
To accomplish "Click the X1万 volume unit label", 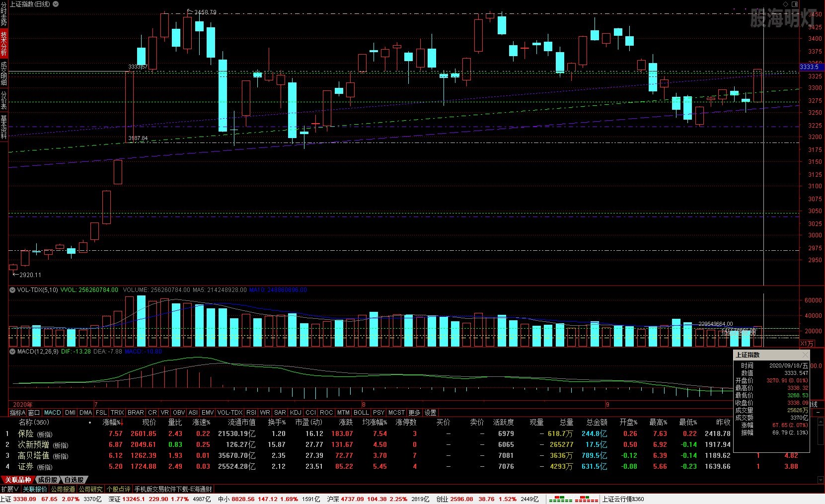I will coord(807,343).
